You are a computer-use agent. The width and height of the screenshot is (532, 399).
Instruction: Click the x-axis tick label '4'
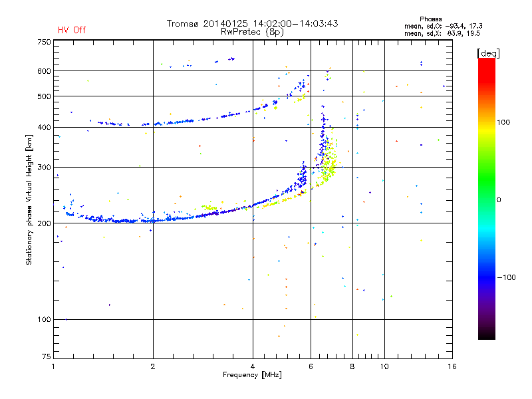tap(253, 366)
